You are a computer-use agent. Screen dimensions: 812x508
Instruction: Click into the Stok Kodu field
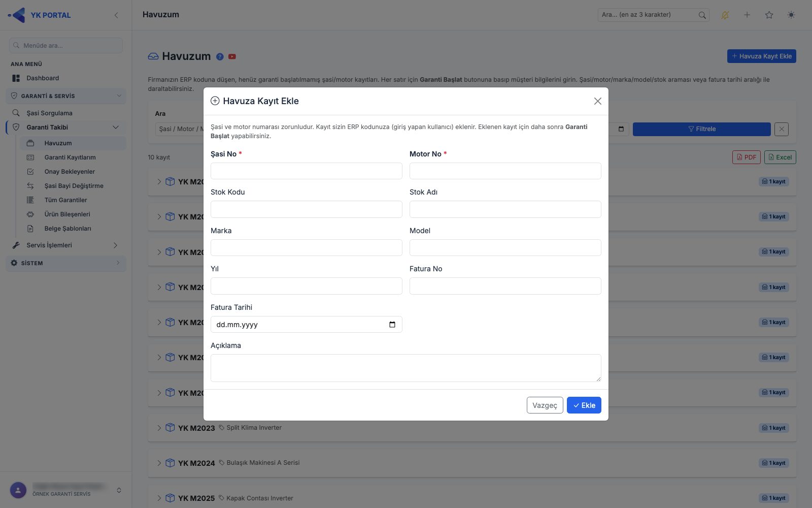(306, 209)
